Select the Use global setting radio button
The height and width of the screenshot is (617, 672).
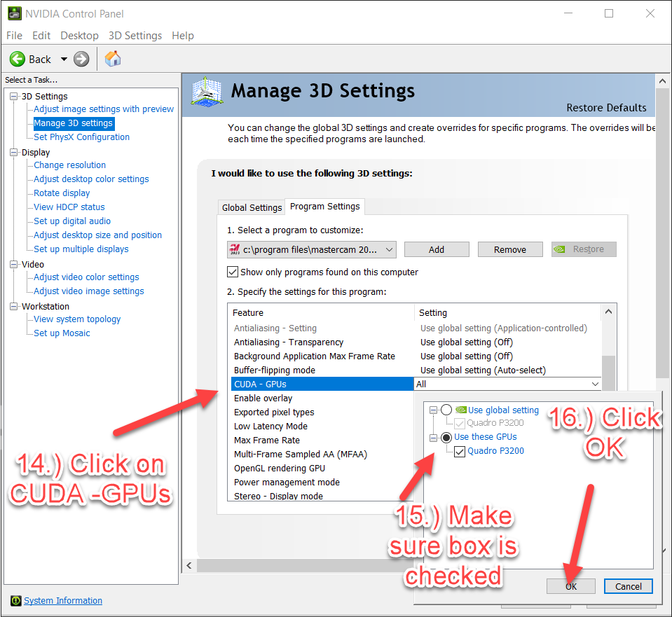tap(446, 410)
